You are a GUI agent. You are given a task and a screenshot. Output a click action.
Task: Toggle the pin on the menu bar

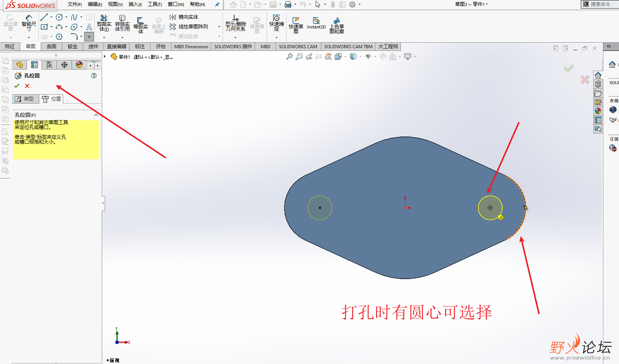pos(217,4)
